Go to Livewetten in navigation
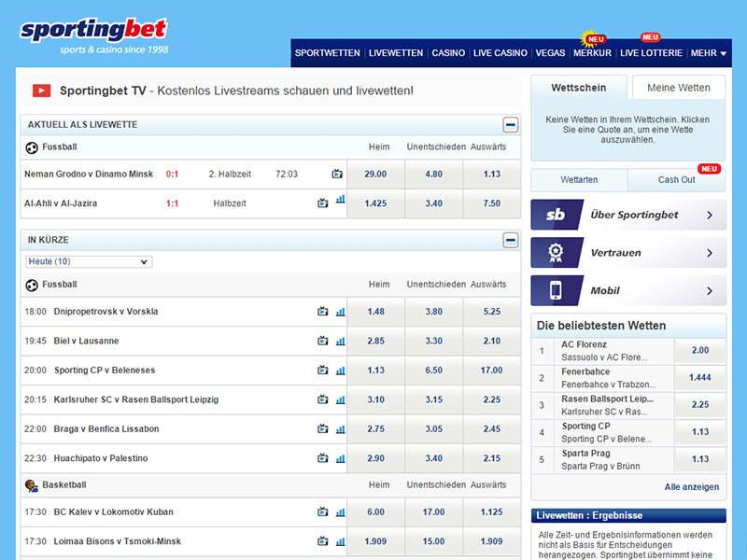The image size is (747, 560). pos(396,53)
